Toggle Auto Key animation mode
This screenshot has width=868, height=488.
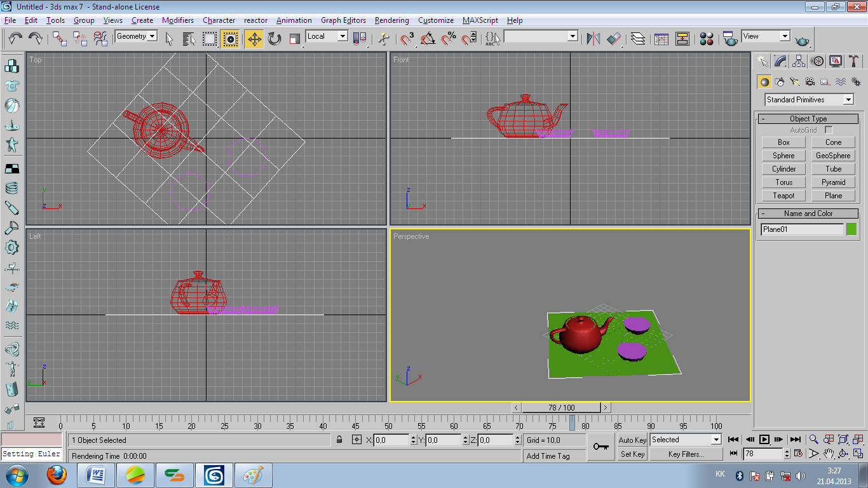[632, 440]
